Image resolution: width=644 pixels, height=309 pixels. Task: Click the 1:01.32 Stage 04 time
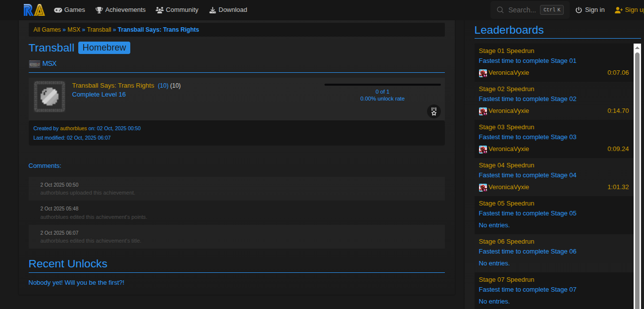pos(618,187)
